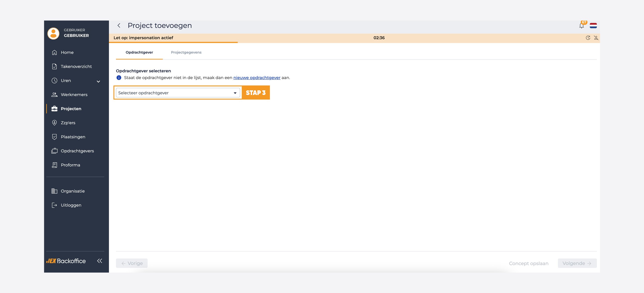This screenshot has height=293, width=644.
Task: Click Concept opslaan
Action: 529,264
